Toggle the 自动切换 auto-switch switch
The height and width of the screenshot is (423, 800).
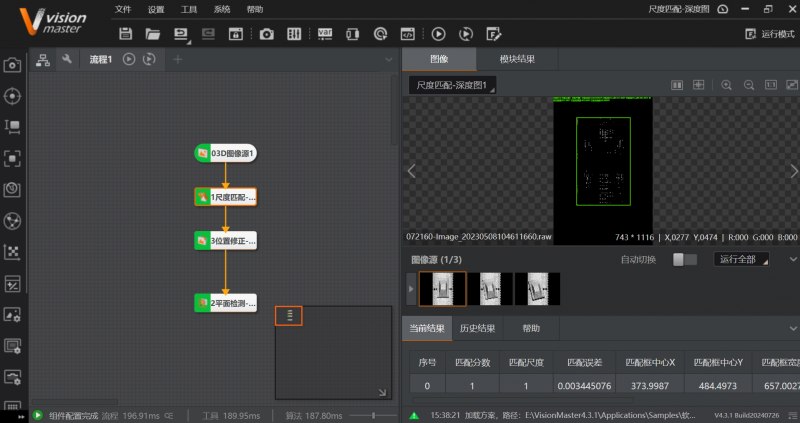[684, 260]
